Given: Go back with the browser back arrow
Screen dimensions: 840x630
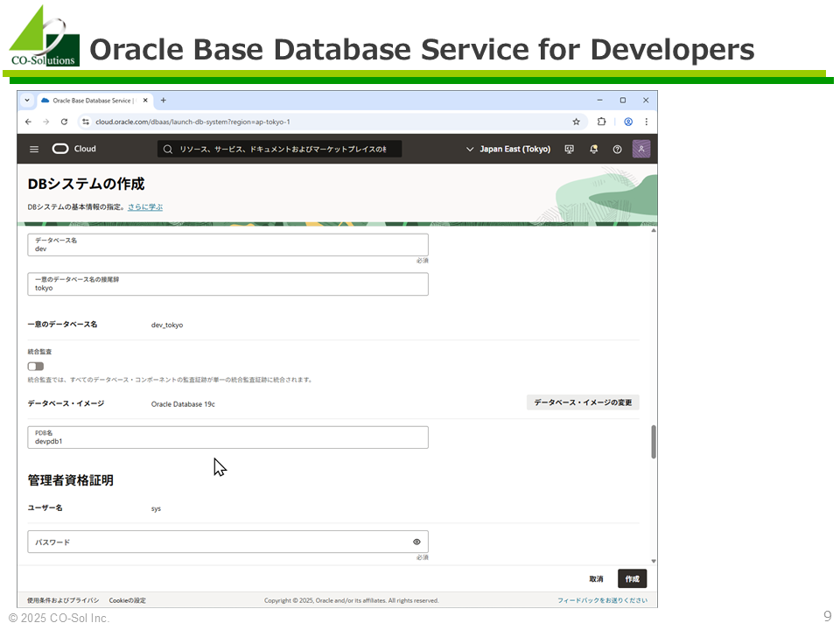Looking at the screenshot, I should [28, 122].
